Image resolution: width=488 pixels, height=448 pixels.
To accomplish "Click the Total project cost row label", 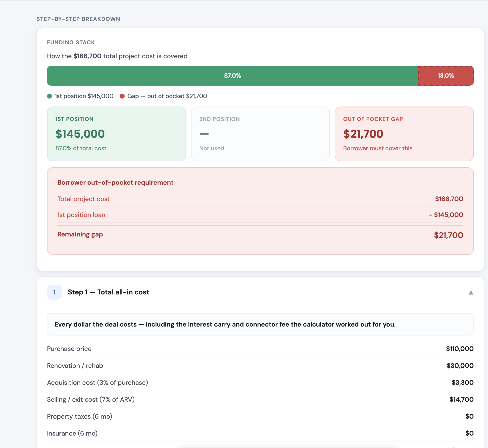I will coord(84,199).
